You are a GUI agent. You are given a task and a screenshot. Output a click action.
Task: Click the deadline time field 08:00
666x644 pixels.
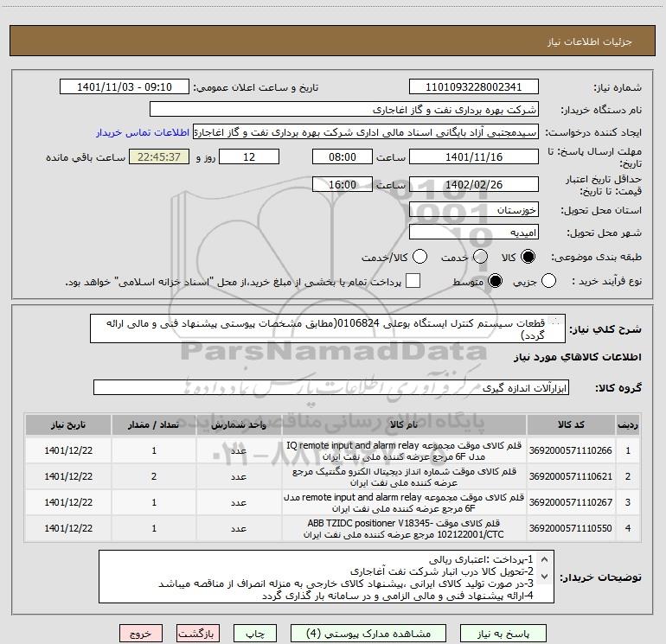[x=343, y=156]
